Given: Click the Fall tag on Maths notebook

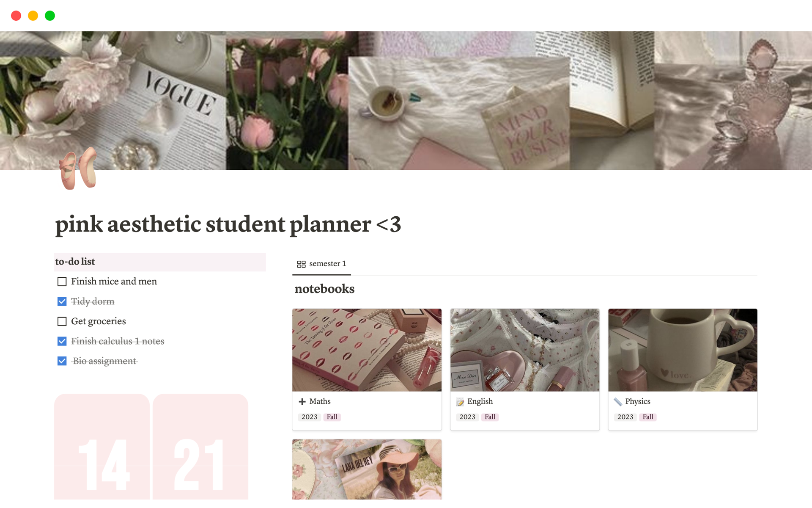Looking at the screenshot, I should coord(330,417).
